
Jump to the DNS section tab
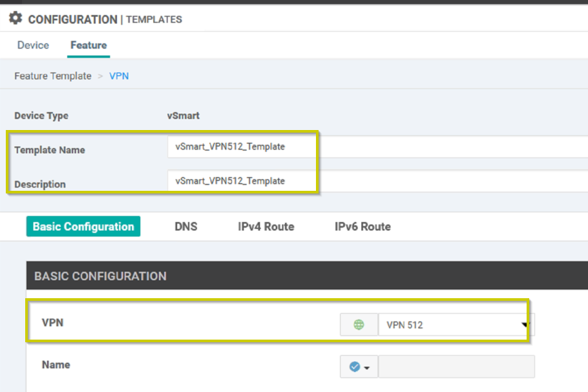(x=186, y=226)
